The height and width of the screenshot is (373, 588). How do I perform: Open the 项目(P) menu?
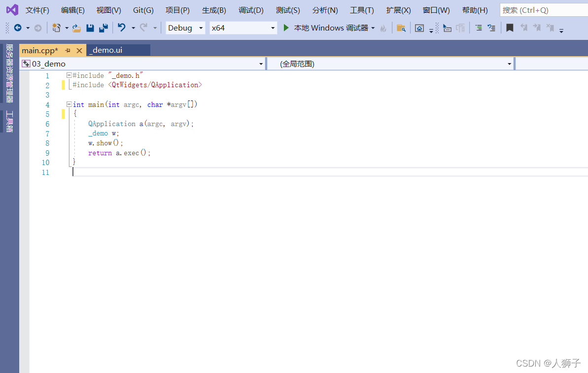pos(178,10)
